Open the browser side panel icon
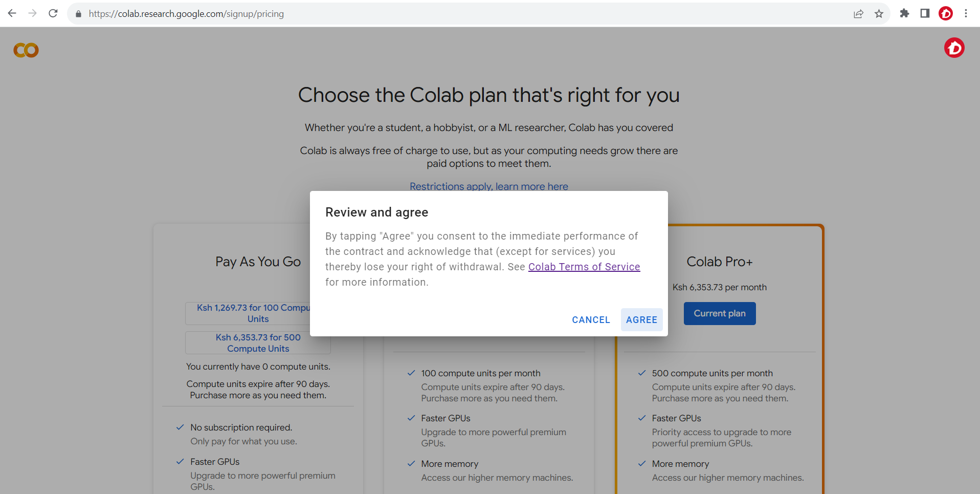The height and width of the screenshot is (494, 980). (x=925, y=13)
